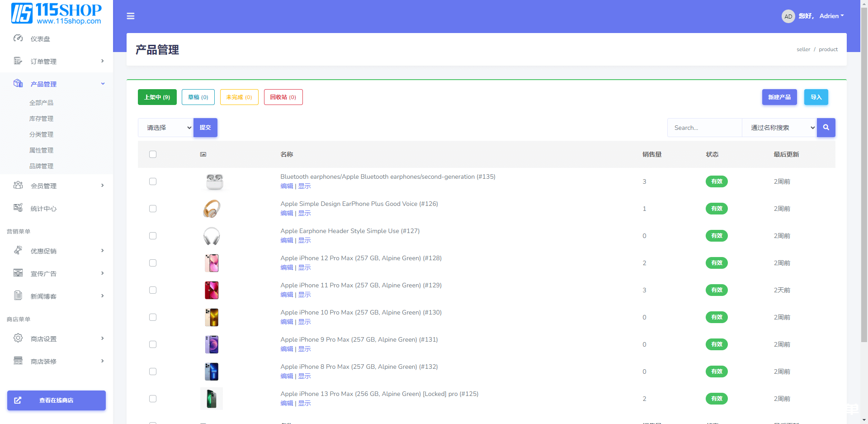
Task: Click the 商店装修 storefront icon
Action: tap(18, 361)
